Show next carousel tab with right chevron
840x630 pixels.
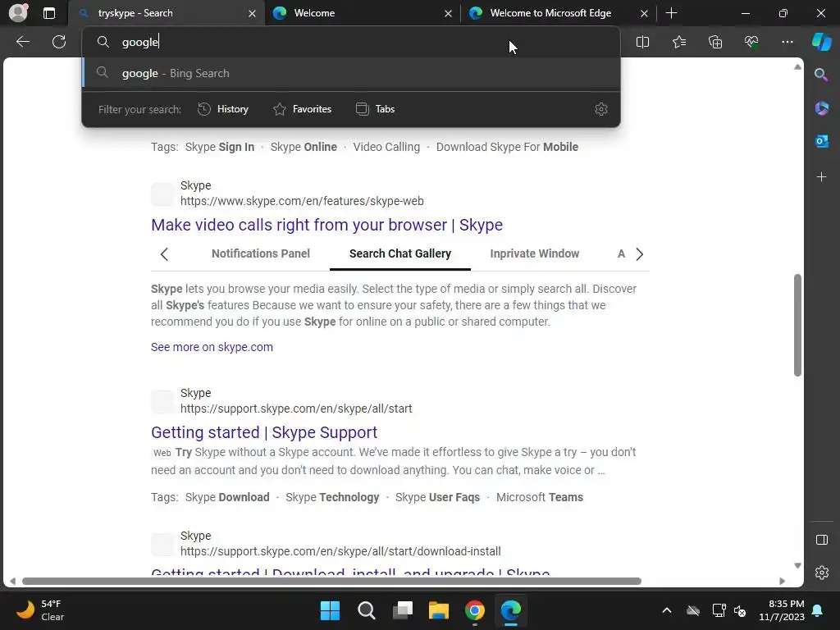(639, 254)
